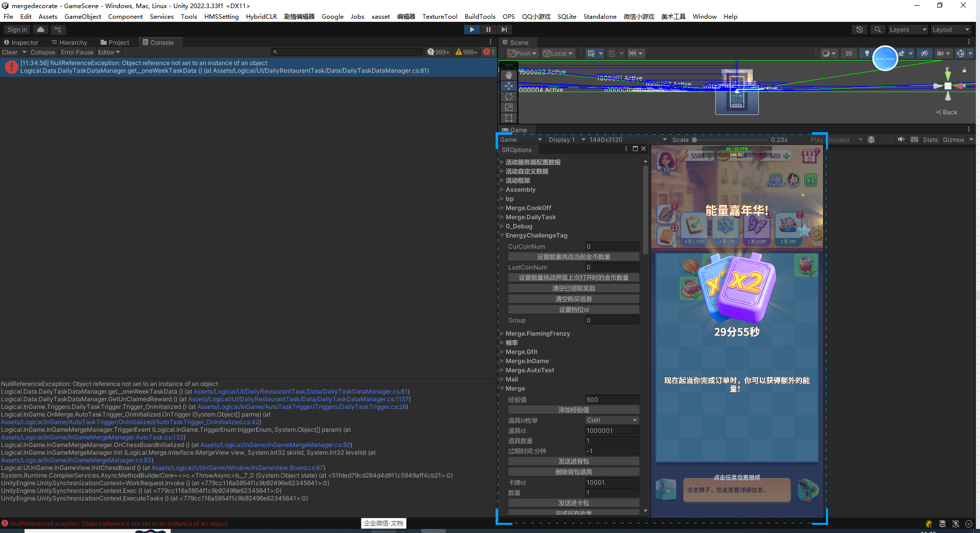Expand the Merge.DailyTask tree entry
The height and width of the screenshot is (533, 980).
pyautogui.click(x=502, y=217)
